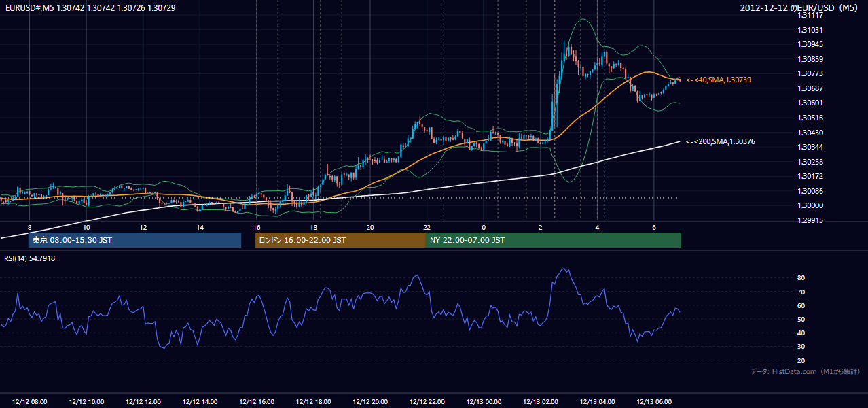Click price axis value 1.30000
Viewport: 868px width, 408px height.
pos(810,205)
